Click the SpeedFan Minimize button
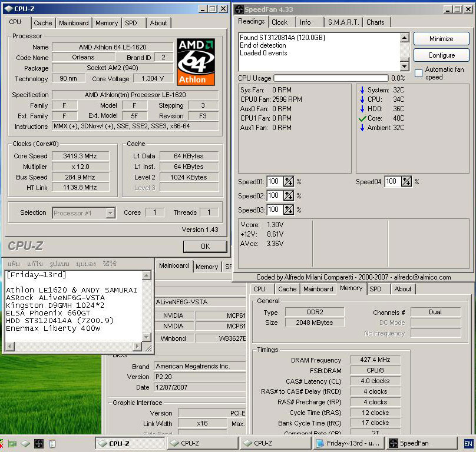476x452 pixels. coord(441,39)
